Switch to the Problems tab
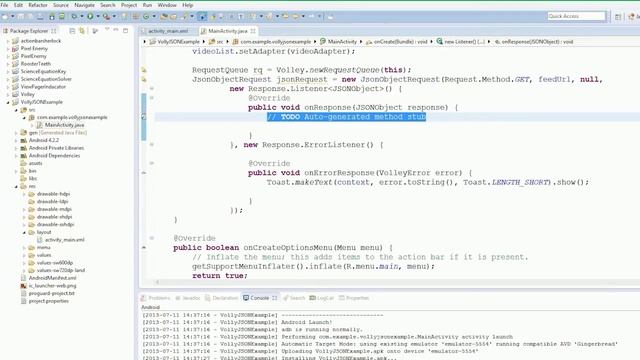This screenshot has width=640, height=360. tap(156, 298)
